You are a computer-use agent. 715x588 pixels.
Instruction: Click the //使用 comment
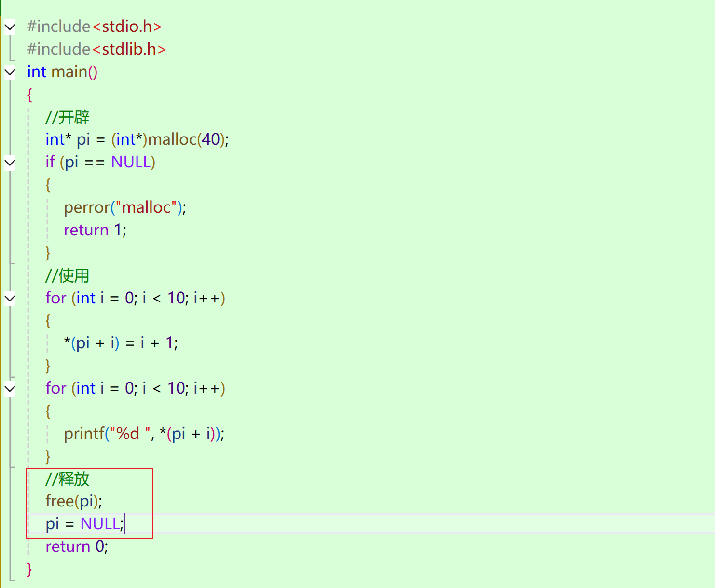coord(68,275)
